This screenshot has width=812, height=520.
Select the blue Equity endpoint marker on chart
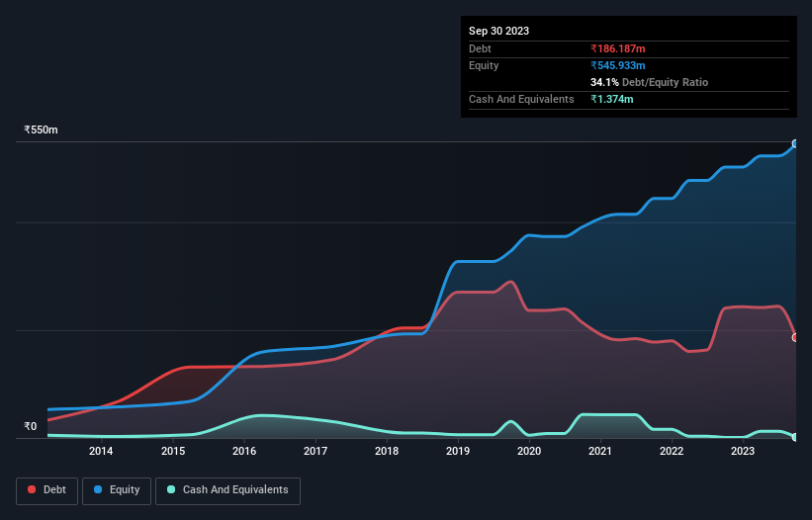tap(795, 144)
